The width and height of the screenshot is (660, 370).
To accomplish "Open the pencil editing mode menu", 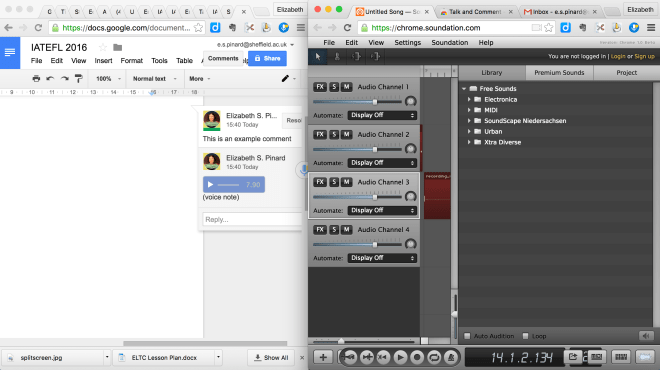I will pos(288,78).
